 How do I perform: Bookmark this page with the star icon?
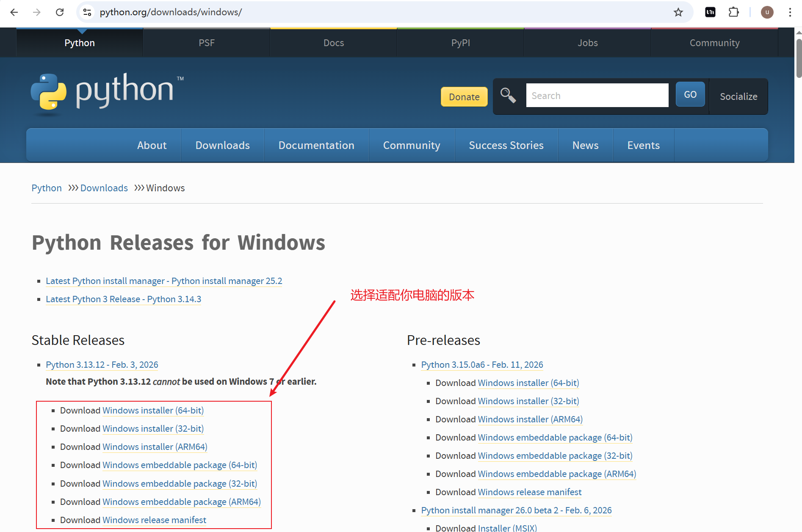click(x=678, y=12)
